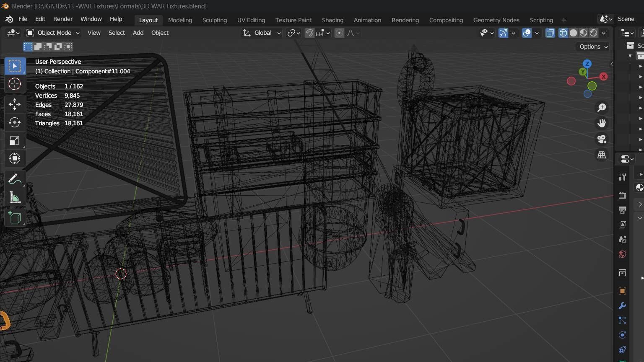The height and width of the screenshot is (362, 644).
Task: Open the viewport Object Types Visibility dropdown
Action: (487, 33)
